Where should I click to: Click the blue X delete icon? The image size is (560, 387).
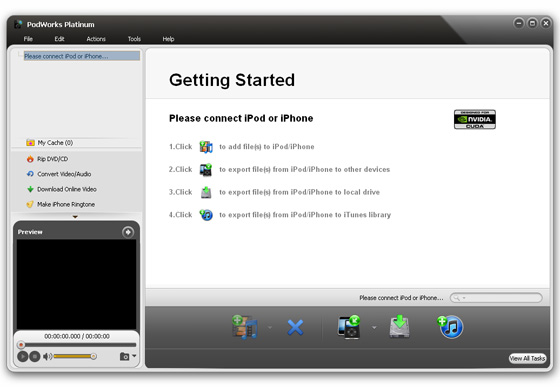(295, 327)
